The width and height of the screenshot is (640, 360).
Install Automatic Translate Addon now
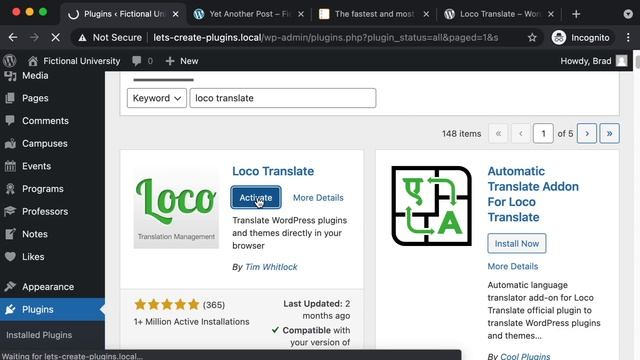coord(517,244)
